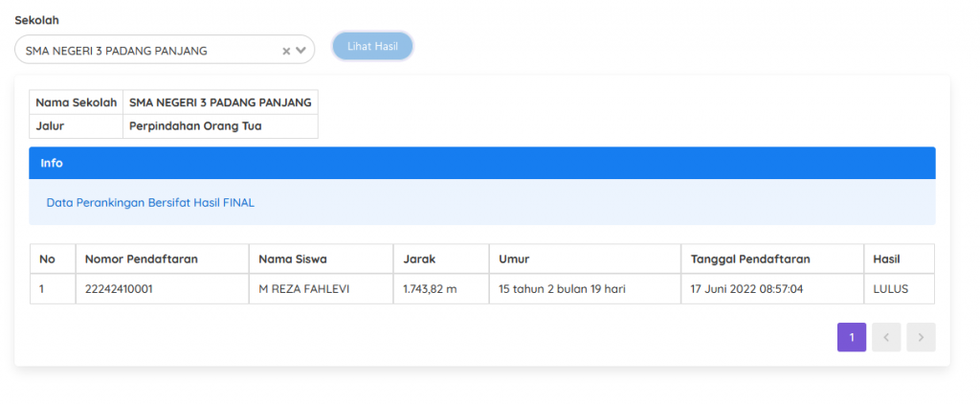Click the Info banner header

481,163
